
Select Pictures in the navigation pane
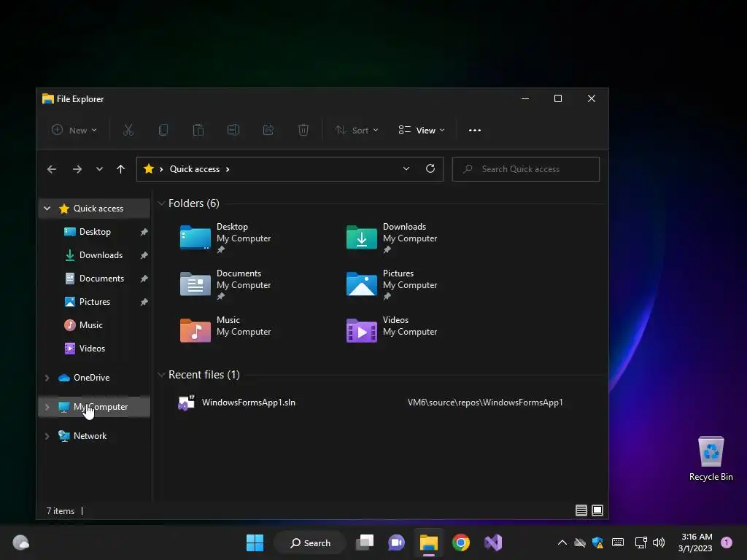click(x=94, y=302)
